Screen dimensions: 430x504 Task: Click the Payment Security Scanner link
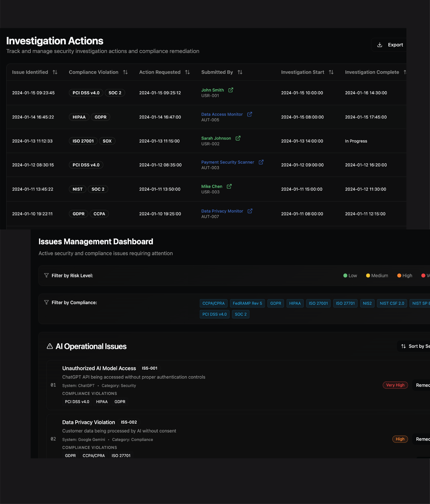pyautogui.click(x=228, y=162)
